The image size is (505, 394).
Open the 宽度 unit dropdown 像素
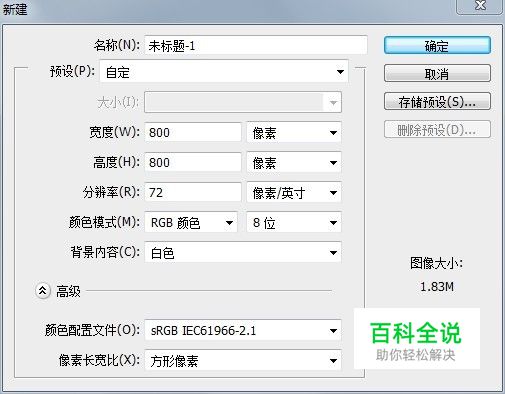coord(294,133)
